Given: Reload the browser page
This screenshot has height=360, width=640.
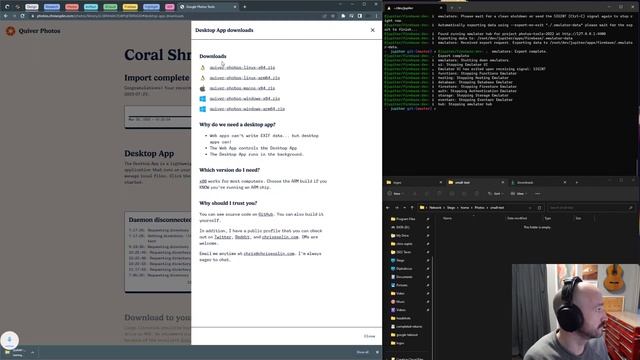Looking at the screenshot, I should point(22,16).
